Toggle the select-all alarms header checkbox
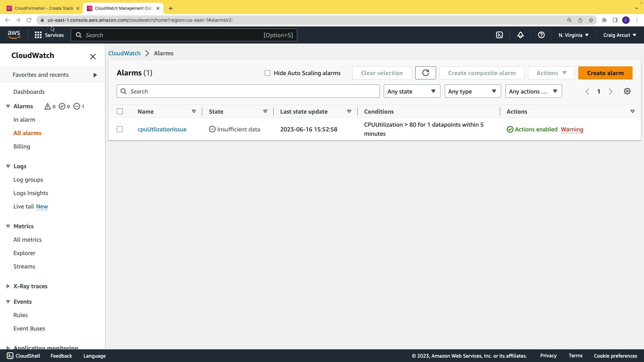The image size is (644, 362). (120, 111)
